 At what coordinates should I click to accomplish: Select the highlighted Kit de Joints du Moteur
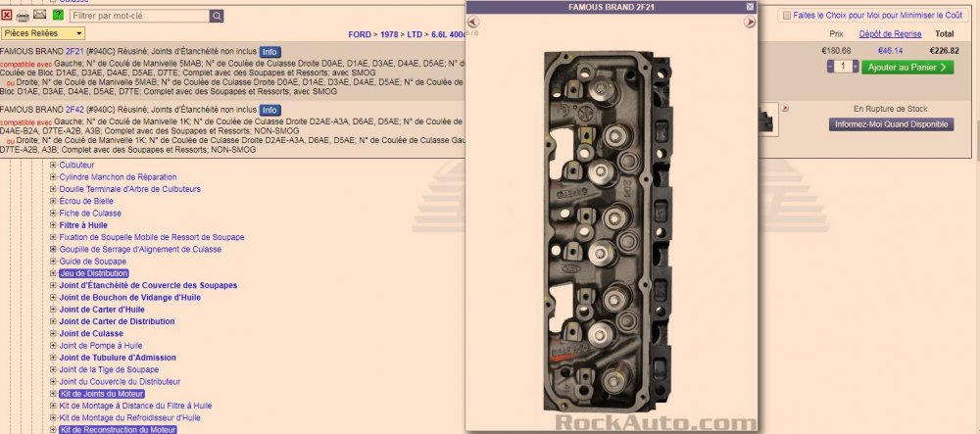102,394
